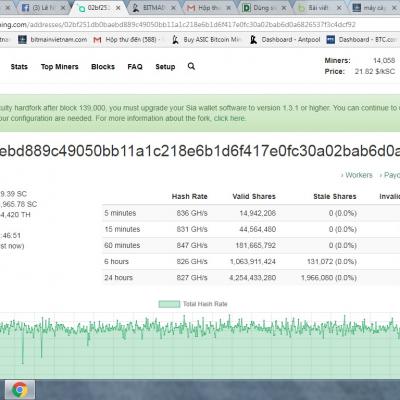
Task: Select stale shares value 131,072 (0.0%)
Action: click(x=332, y=262)
